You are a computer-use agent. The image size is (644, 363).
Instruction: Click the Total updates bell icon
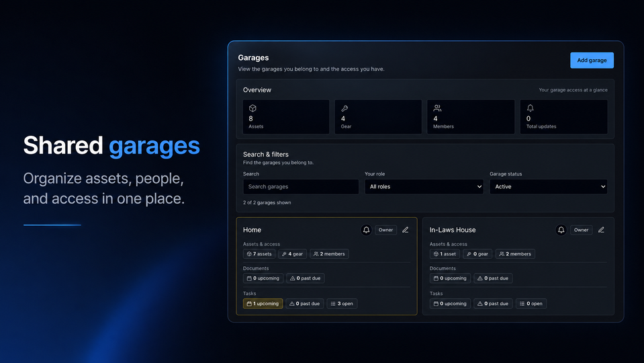point(531,108)
